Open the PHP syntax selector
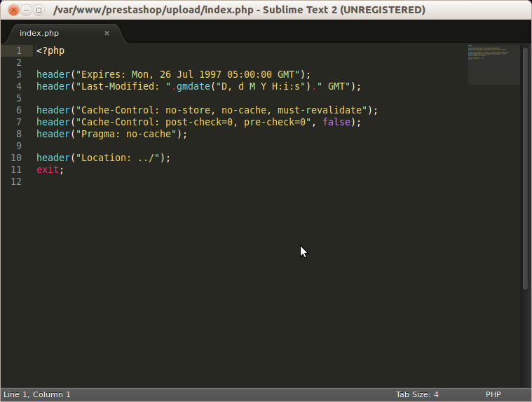The height and width of the screenshot is (402, 532). click(x=493, y=394)
